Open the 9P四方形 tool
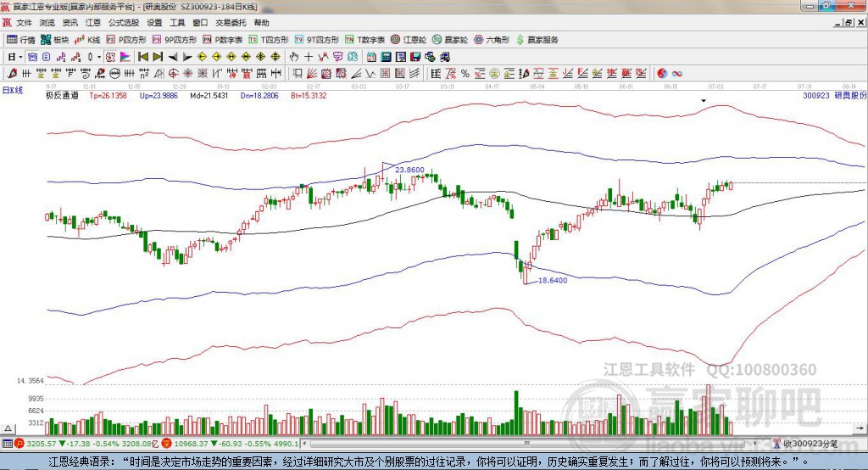The height and width of the screenshot is (470, 868). click(175, 40)
